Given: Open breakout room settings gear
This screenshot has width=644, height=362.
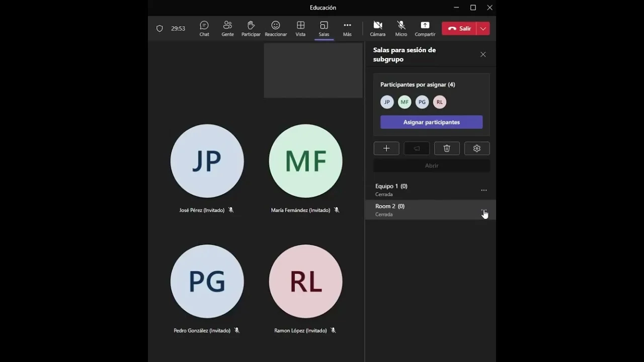Looking at the screenshot, I should tap(477, 148).
